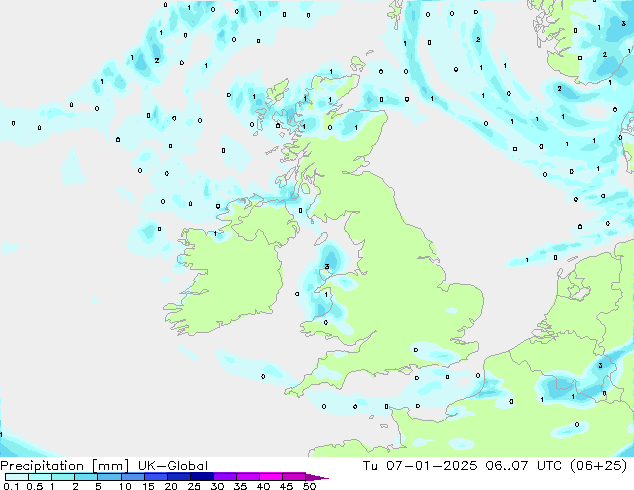
Task: Select the 35–40 mm legend color box
Action: pyautogui.click(x=247, y=477)
